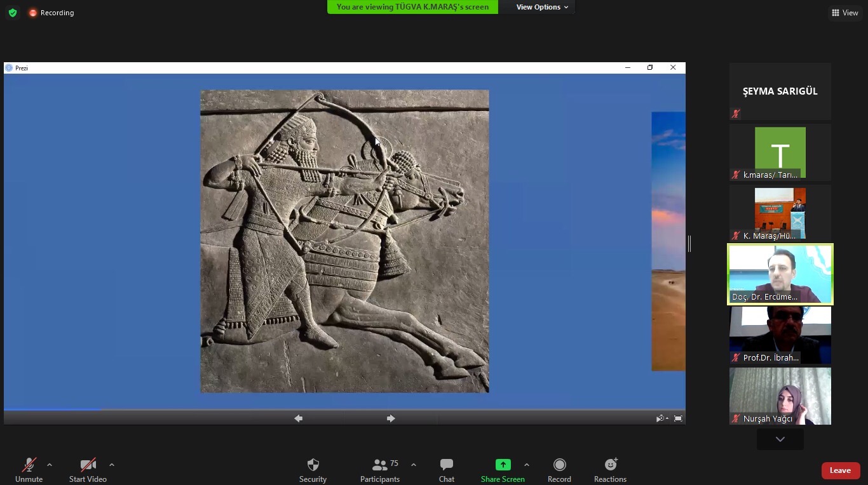
Task: Go to next Prezi slide arrow
Action: point(391,418)
